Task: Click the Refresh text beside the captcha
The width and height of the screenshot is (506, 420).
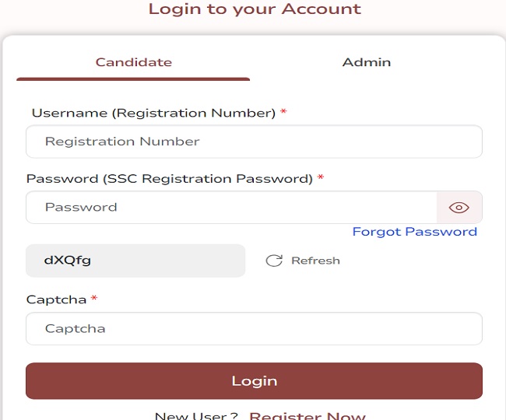Action: click(x=315, y=261)
